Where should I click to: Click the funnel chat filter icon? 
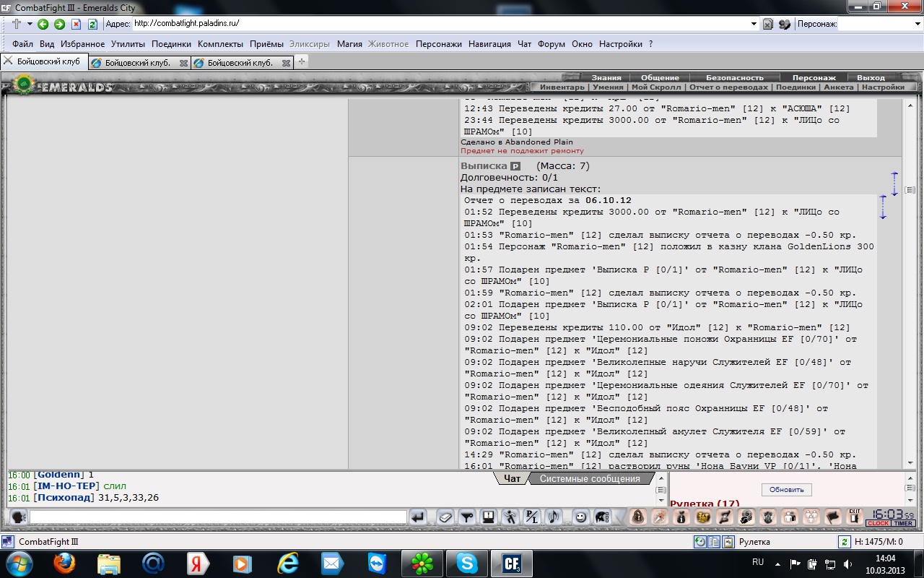click(467, 517)
